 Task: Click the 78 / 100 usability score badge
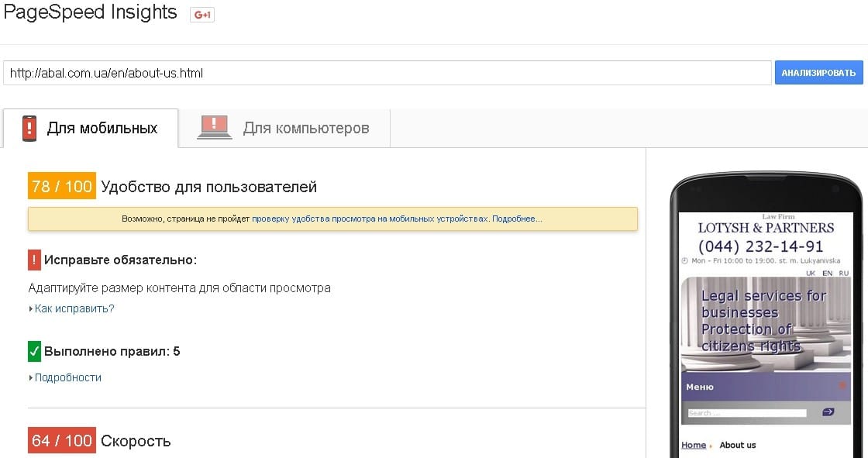click(x=62, y=186)
